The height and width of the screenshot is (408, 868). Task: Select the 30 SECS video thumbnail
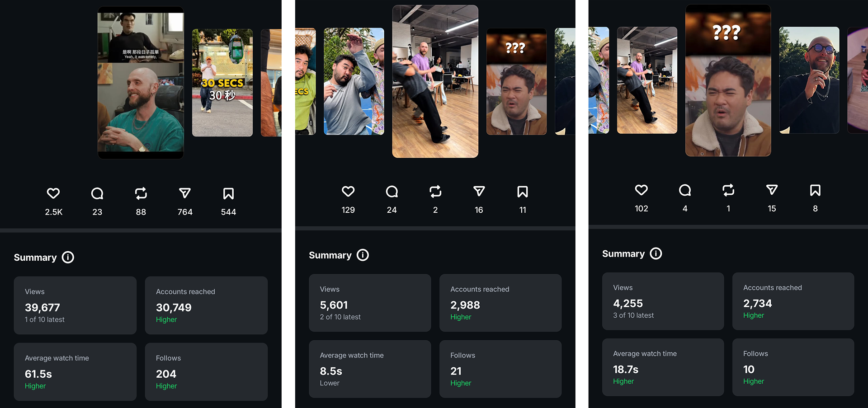(x=222, y=83)
